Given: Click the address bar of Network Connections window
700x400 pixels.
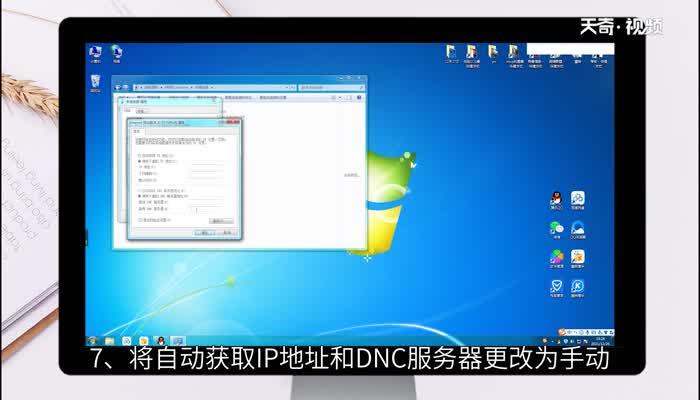Looking at the screenshot, I should click(214, 88).
